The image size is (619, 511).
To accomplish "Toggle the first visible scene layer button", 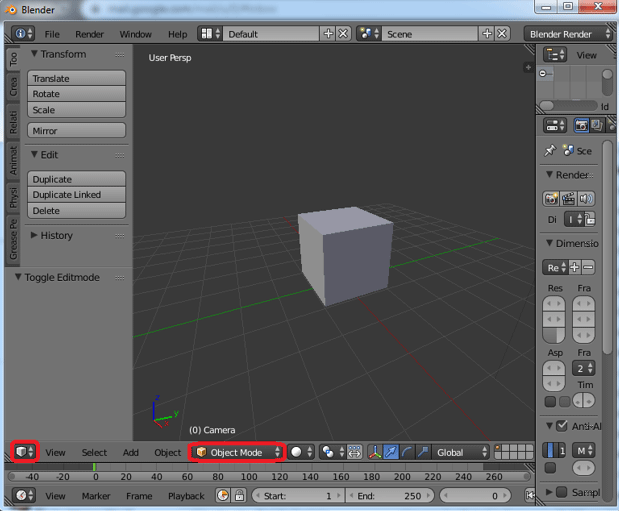I will pos(498,448).
